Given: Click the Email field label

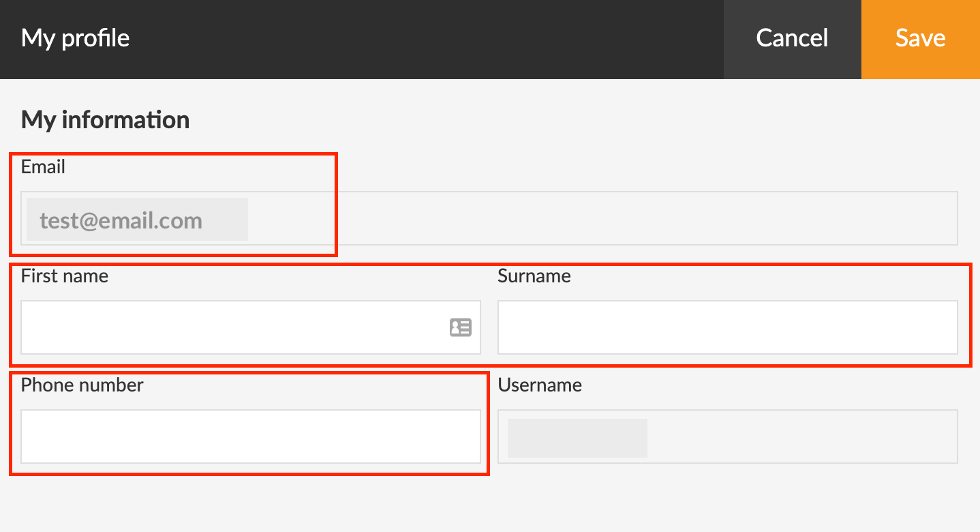Looking at the screenshot, I should pyautogui.click(x=43, y=166).
